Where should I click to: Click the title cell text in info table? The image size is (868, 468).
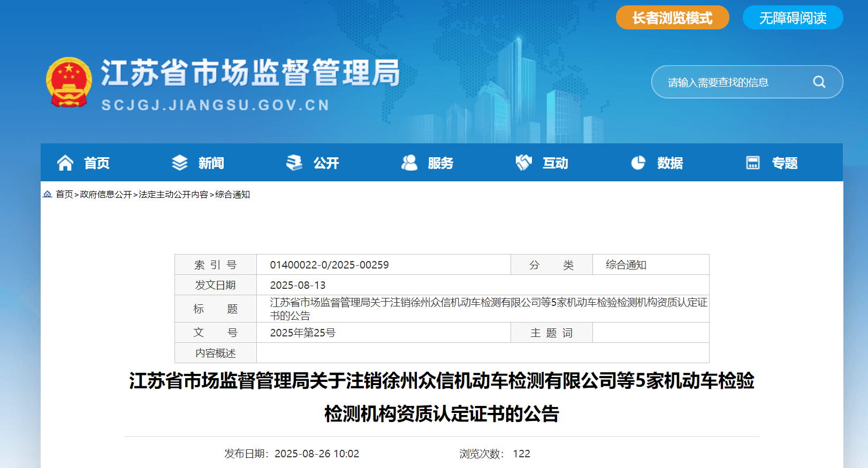pyautogui.click(x=489, y=309)
